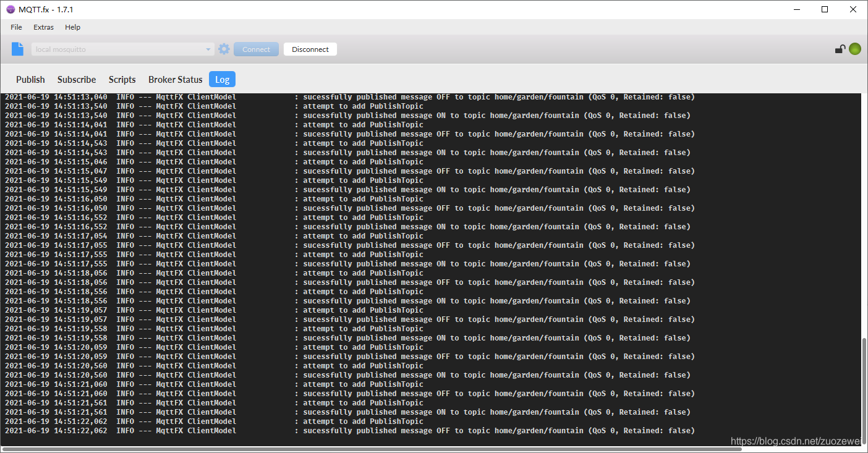The width and height of the screenshot is (868, 453).
Task: Click the MQTT.fx app icon in title bar
Action: [11, 10]
